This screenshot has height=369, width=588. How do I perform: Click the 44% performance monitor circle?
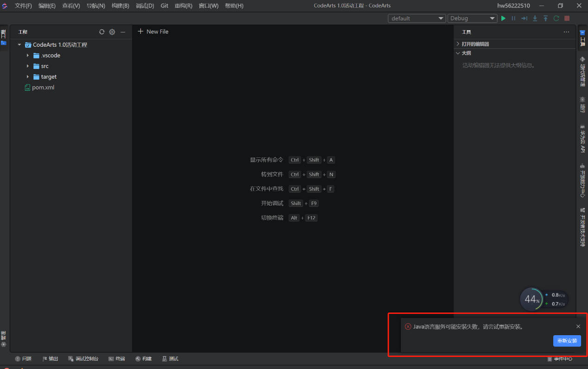[x=531, y=299]
